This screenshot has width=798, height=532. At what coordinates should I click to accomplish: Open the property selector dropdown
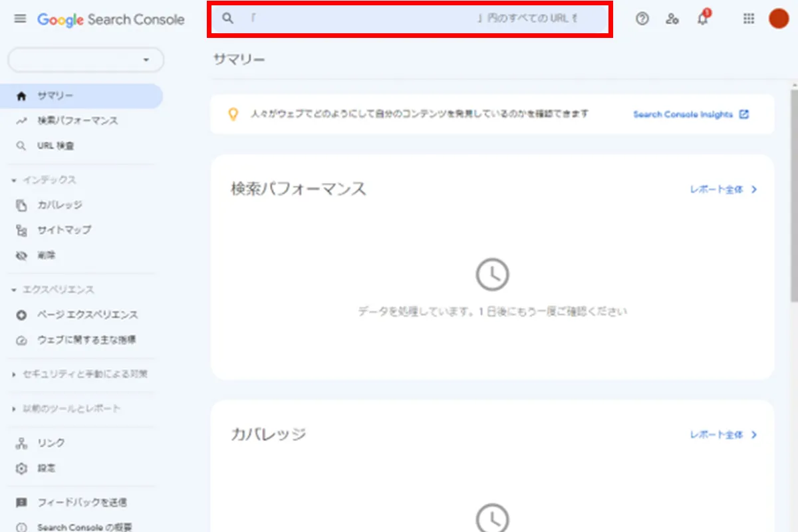[85, 60]
